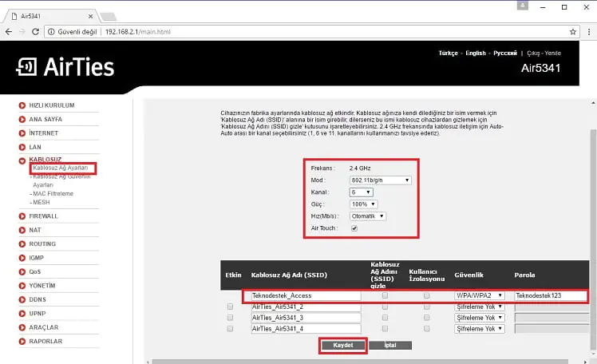Click the horizontal page scrollbar

point(360,362)
